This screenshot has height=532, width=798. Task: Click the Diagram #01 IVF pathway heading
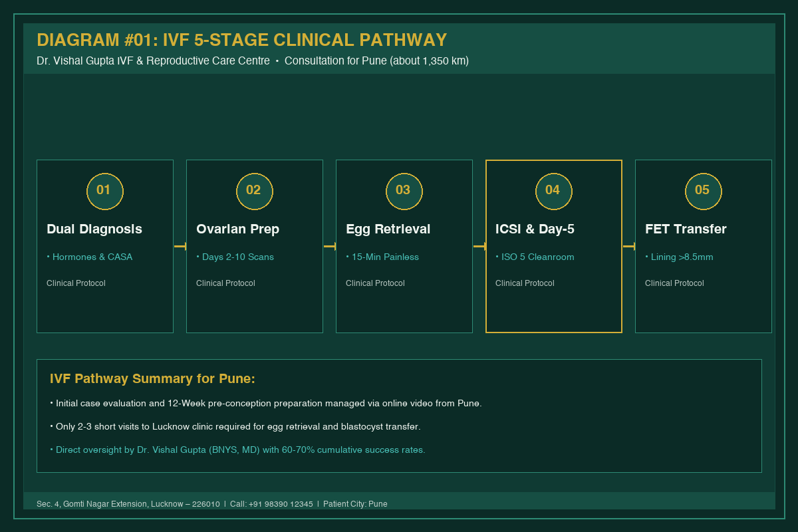[241, 40]
